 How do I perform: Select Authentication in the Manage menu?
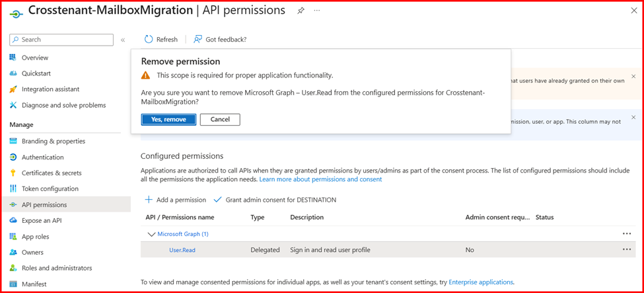pos(42,157)
